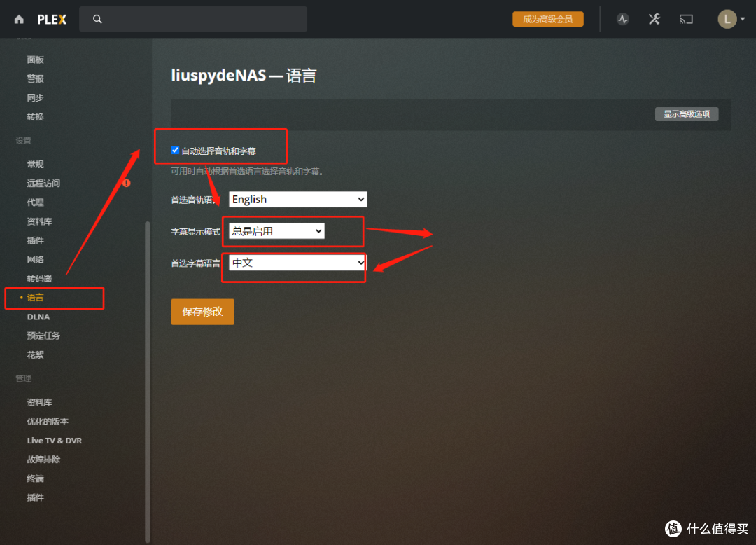
Task: Click the sidebar vertical scrollbar
Action: [x=148, y=381]
